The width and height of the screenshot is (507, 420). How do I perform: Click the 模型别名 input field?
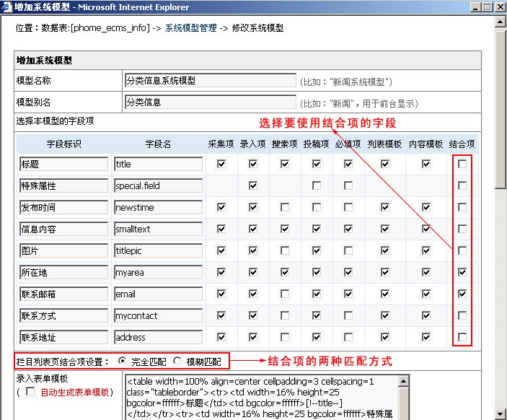pos(210,102)
